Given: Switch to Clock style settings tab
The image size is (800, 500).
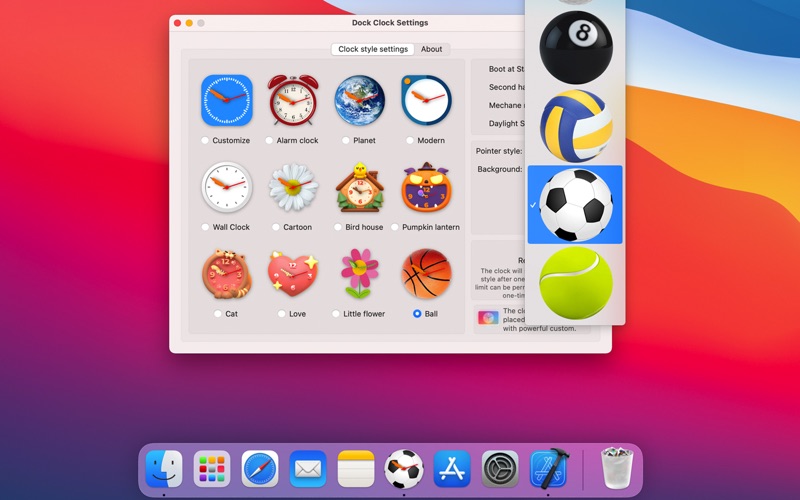Looking at the screenshot, I should coord(372,49).
